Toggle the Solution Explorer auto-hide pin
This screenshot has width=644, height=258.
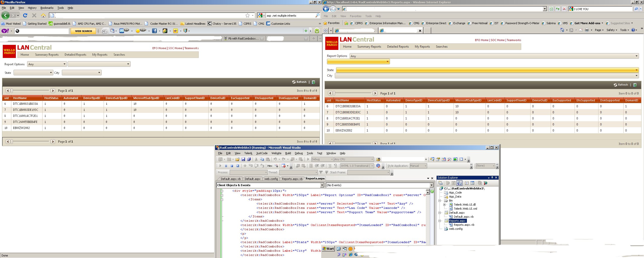[x=492, y=177]
